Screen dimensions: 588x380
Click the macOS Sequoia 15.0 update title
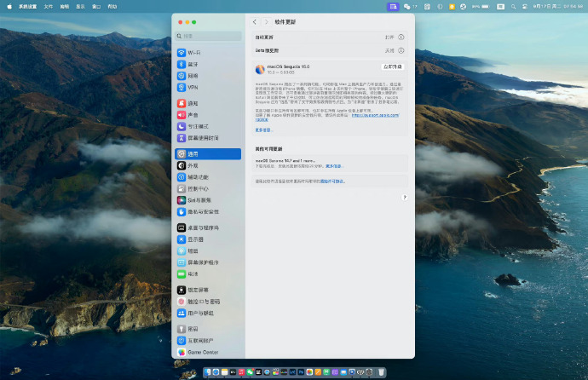pyautogui.click(x=288, y=66)
